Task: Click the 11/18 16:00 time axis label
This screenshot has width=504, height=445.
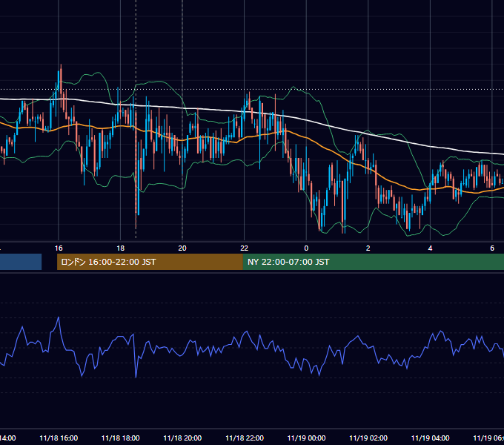Action: coord(59,438)
